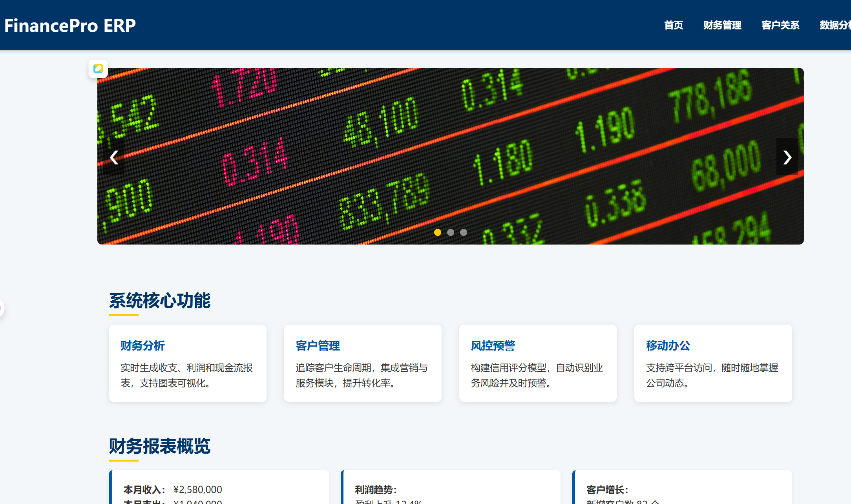Select the 客户管理 feature card
Screen dimensions: 851x504
click(363, 363)
